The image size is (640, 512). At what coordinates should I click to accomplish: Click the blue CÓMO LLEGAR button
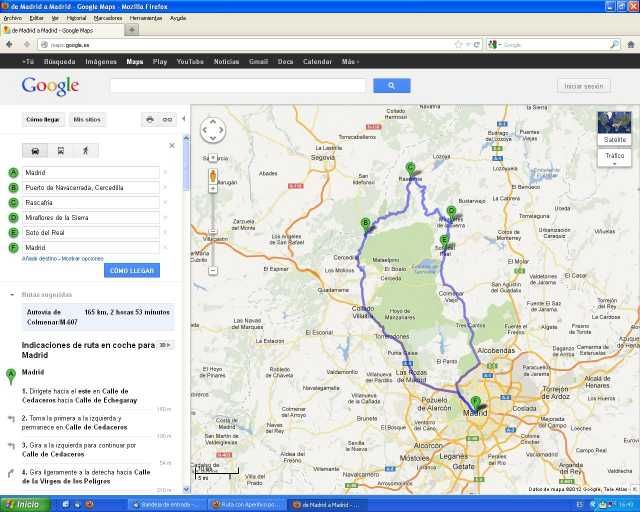pyautogui.click(x=131, y=270)
